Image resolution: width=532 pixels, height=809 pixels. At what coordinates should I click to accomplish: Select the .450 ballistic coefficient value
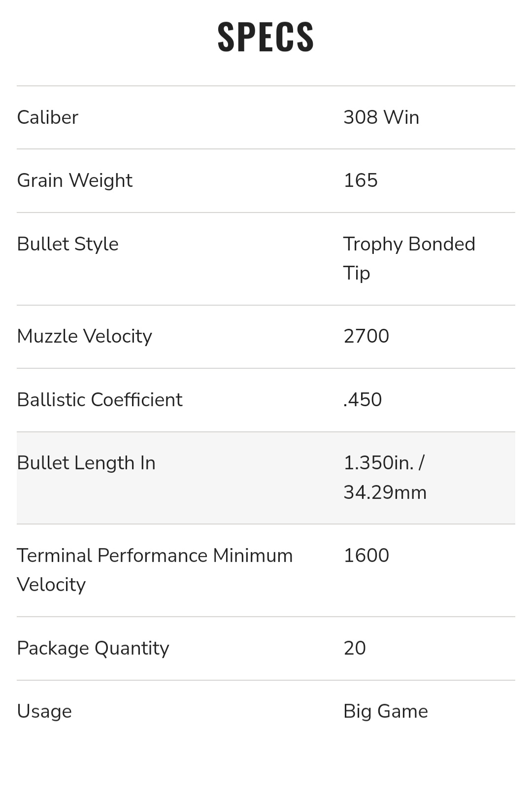[363, 400]
